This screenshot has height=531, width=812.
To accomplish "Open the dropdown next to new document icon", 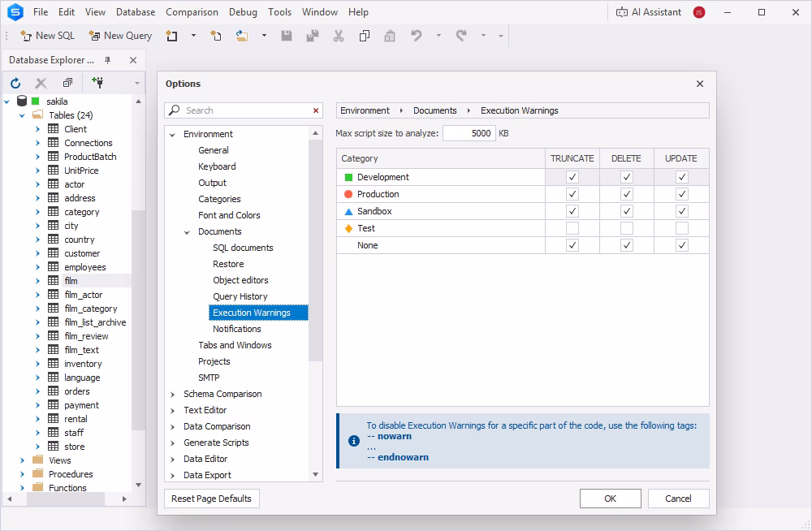I will pos(194,35).
